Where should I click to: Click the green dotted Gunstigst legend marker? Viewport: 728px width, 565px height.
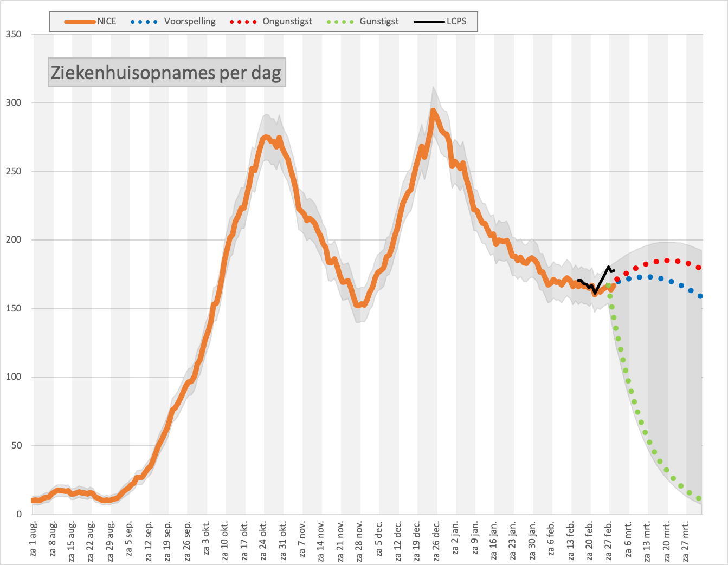(x=340, y=22)
